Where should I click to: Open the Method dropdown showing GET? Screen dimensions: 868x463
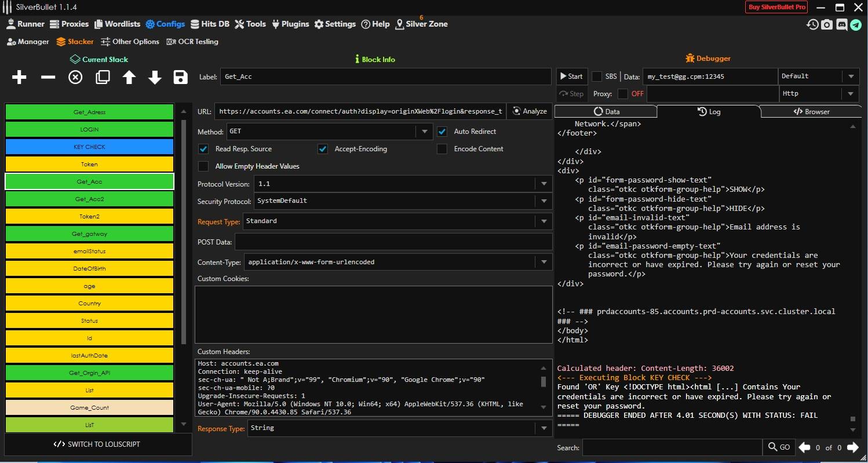click(x=330, y=132)
